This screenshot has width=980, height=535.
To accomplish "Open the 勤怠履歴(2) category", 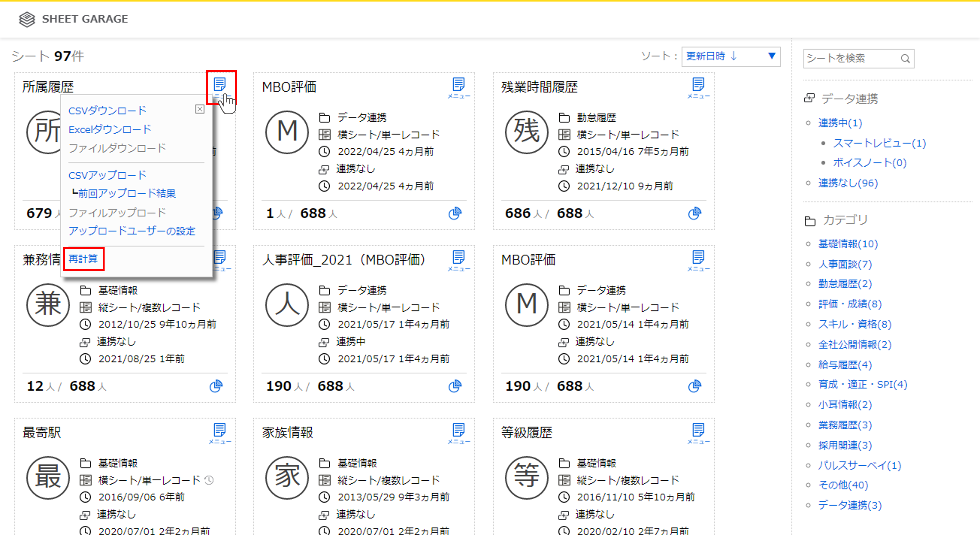I will [x=845, y=284].
